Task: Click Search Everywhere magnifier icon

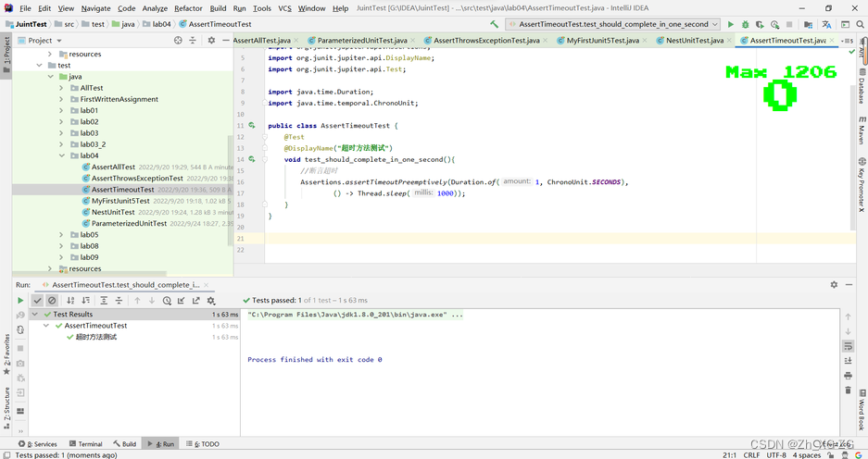Action: 860,24
